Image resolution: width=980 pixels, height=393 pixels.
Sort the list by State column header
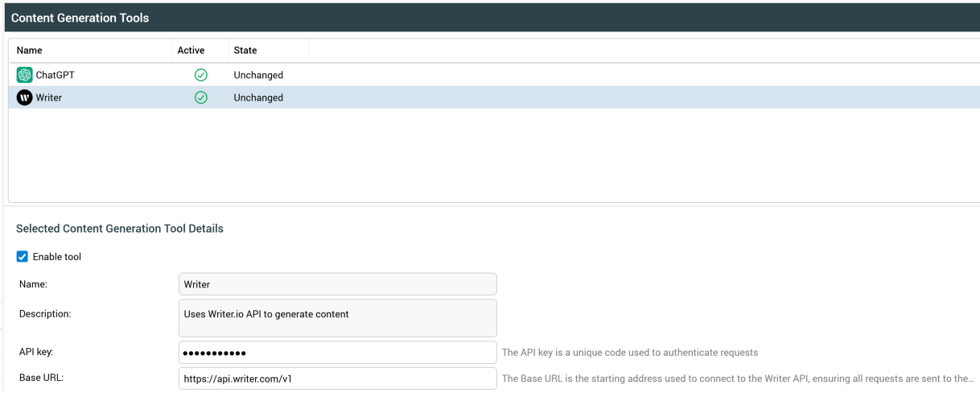245,50
